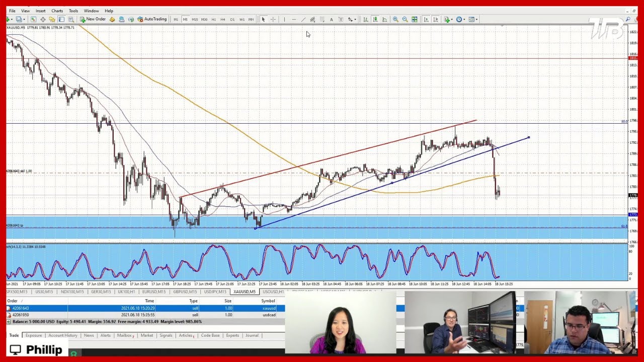Open the Insert menu

pyautogui.click(x=40, y=11)
